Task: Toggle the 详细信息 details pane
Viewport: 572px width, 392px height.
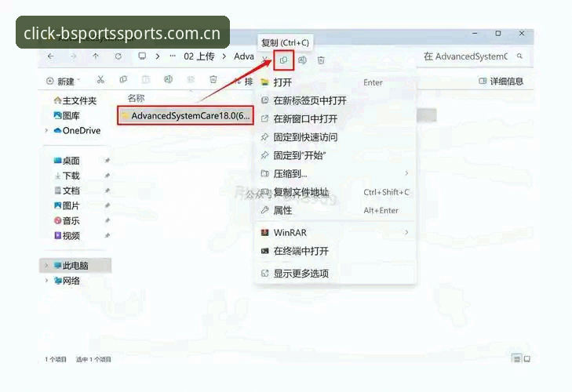Action: click(x=501, y=81)
